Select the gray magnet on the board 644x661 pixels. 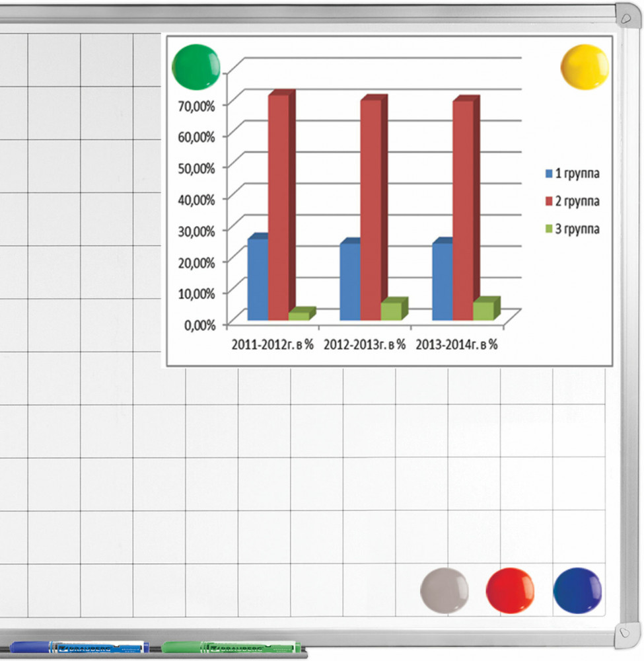coord(445,590)
